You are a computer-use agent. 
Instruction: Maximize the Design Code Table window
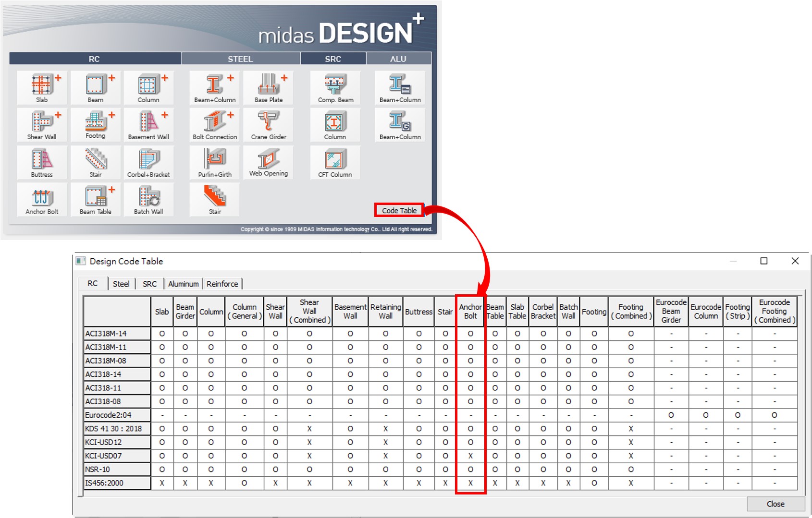[x=764, y=261]
